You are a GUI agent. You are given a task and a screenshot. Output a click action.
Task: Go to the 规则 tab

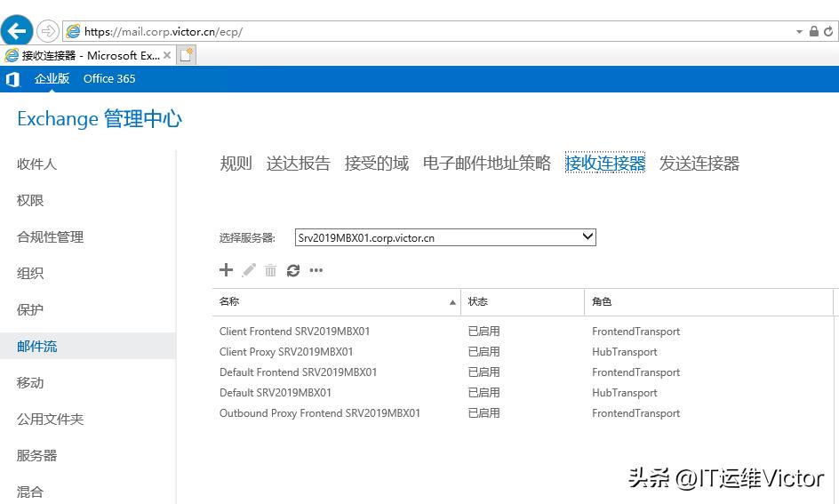236,164
